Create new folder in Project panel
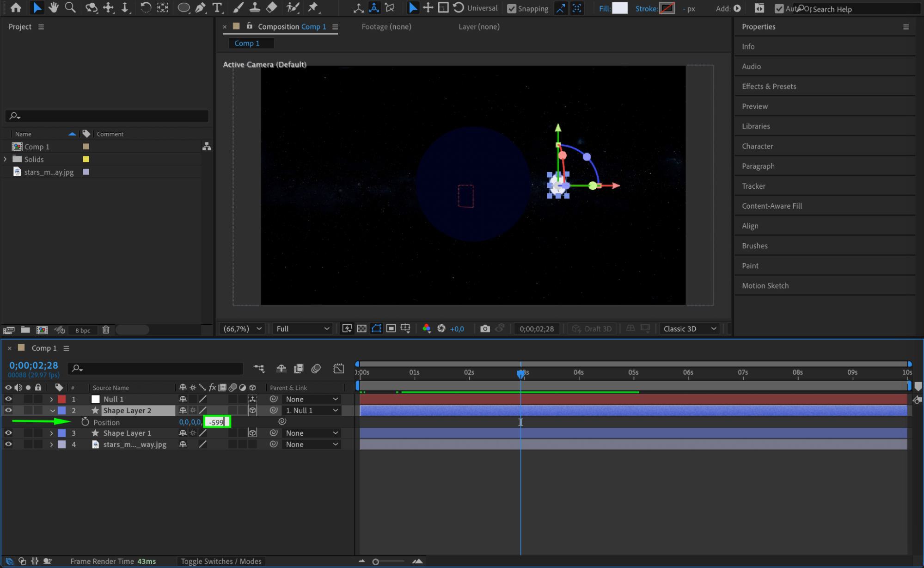 [x=25, y=330]
